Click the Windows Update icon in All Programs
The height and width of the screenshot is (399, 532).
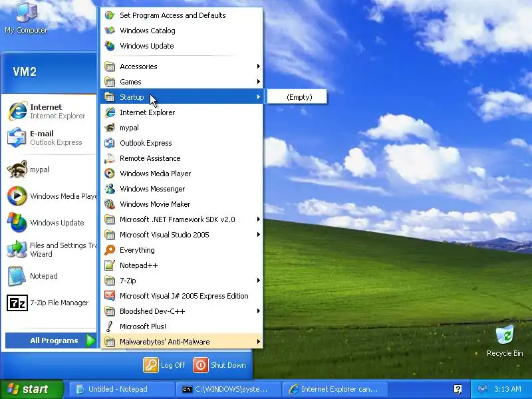(x=110, y=46)
